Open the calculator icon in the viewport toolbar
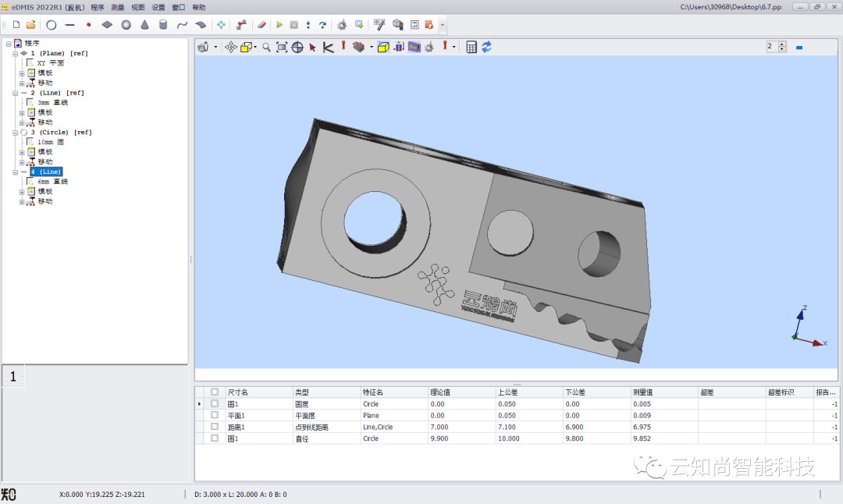Screen dimensions: 843x504 (x=471, y=48)
